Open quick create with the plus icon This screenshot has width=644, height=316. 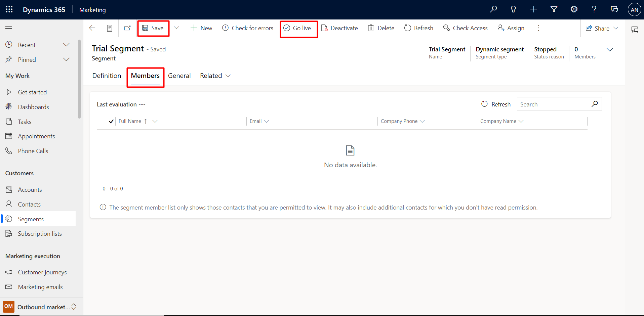click(x=533, y=9)
